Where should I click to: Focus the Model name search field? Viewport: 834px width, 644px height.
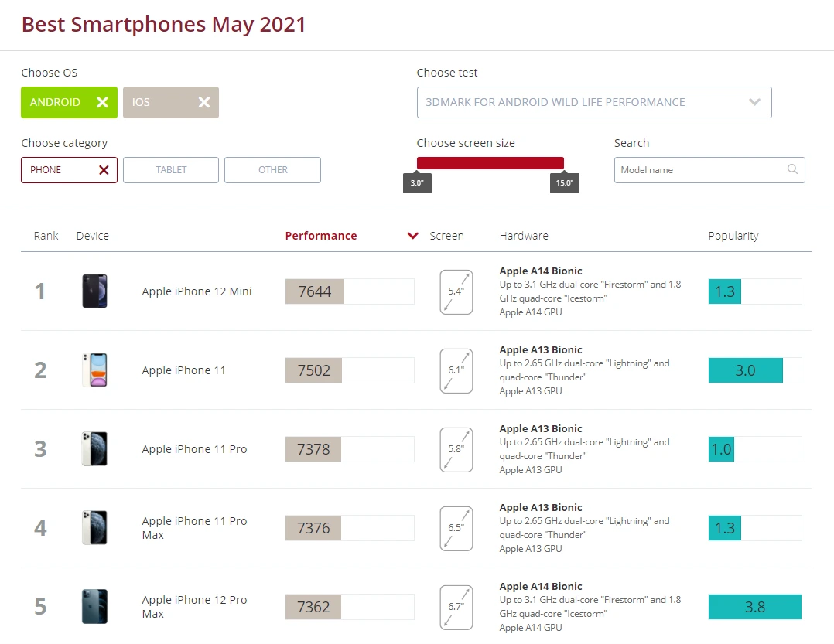(709, 170)
